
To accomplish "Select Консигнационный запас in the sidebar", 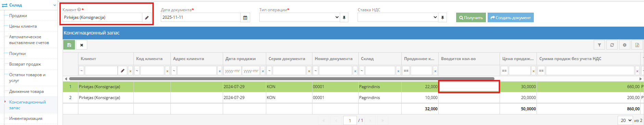I will tap(27, 105).
